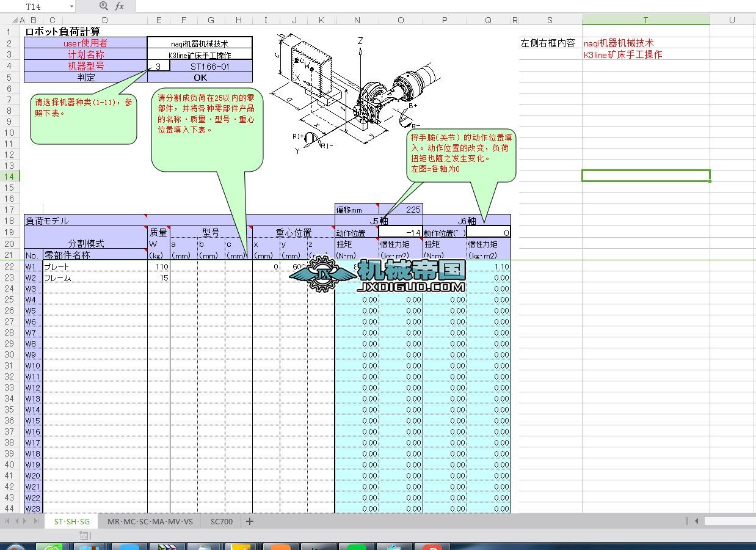
Task: Click the 计划名称 label cell
Action: [85, 54]
